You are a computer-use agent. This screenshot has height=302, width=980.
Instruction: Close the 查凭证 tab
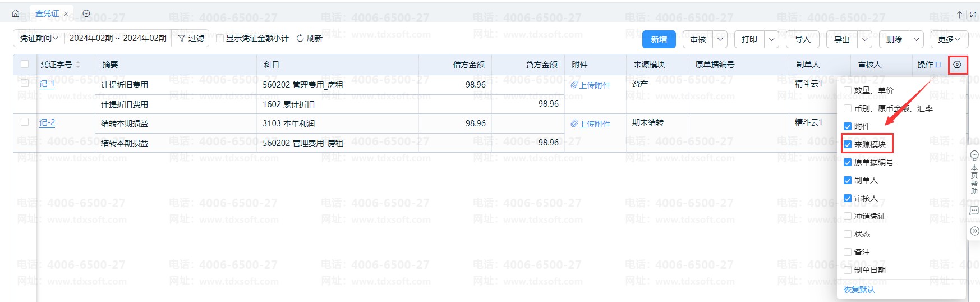click(66, 13)
